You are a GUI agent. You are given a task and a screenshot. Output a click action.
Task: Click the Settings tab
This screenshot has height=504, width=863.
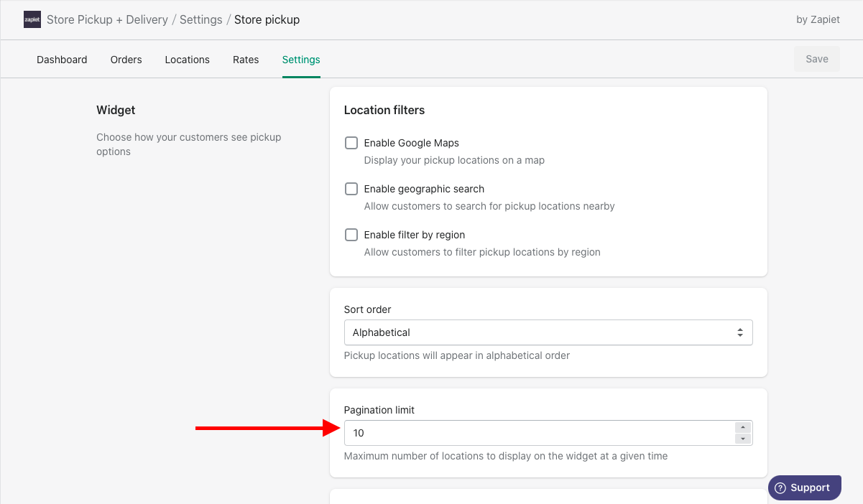click(301, 60)
